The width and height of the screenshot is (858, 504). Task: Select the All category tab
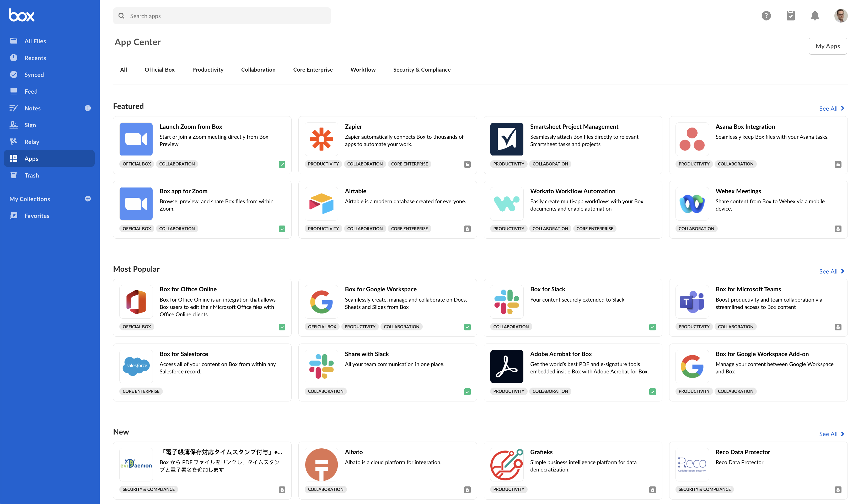click(124, 69)
